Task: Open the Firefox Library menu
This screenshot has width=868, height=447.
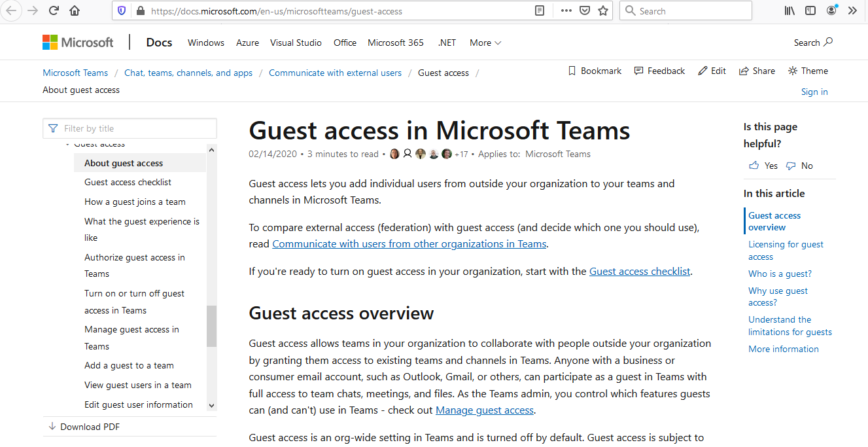Action: [x=790, y=10]
